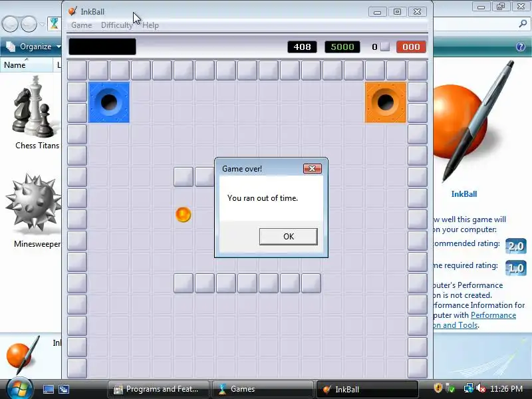Click the green score display 5000
532x399 pixels.
[342, 47]
